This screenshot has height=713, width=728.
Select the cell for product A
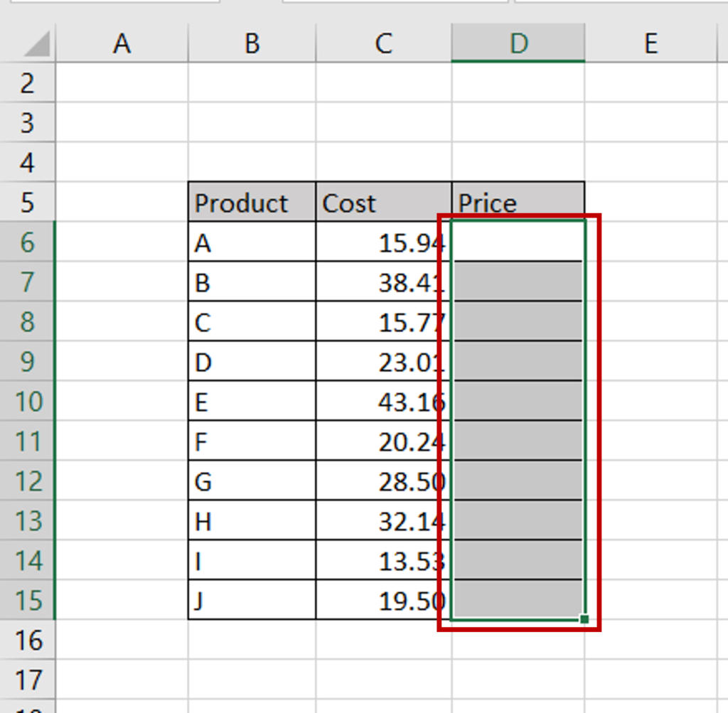click(252, 242)
